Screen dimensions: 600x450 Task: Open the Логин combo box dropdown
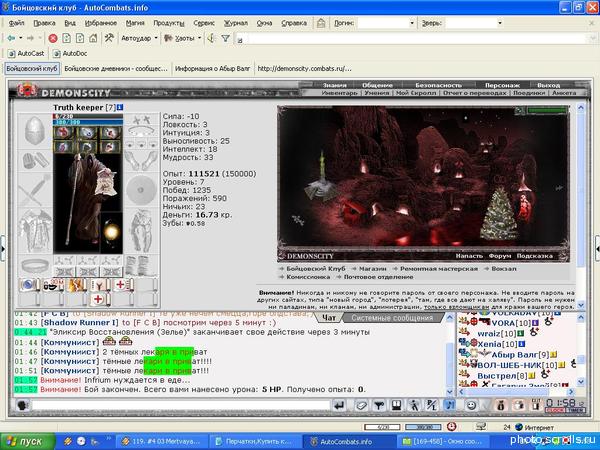click(412, 23)
